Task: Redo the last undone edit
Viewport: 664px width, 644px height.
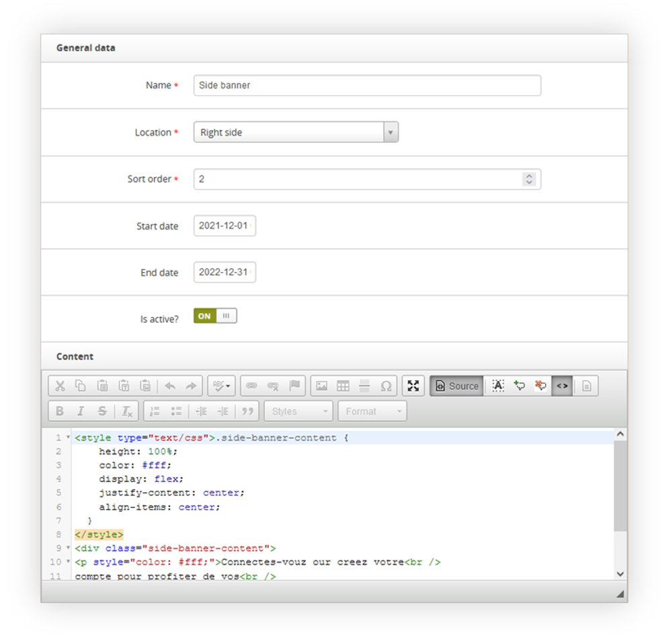Action: (x=192, y=386)
